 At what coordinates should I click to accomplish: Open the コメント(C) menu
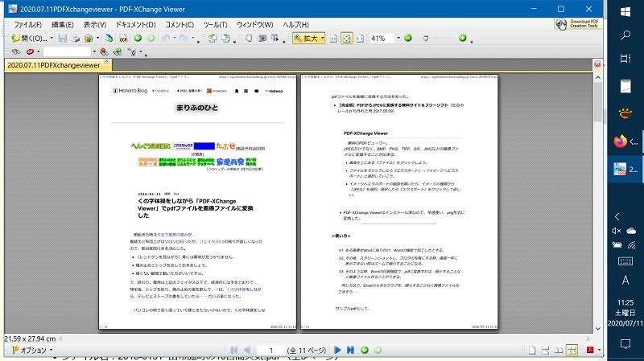pos(180,25)
